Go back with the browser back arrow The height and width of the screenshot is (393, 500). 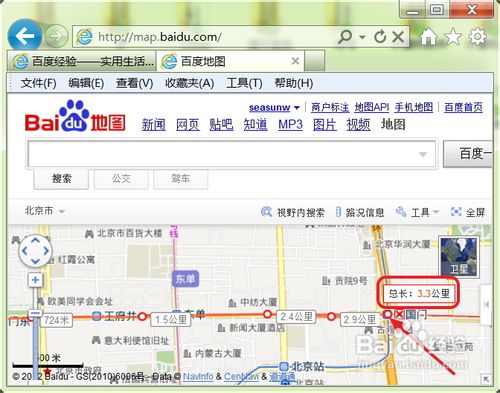click(25, 36)
